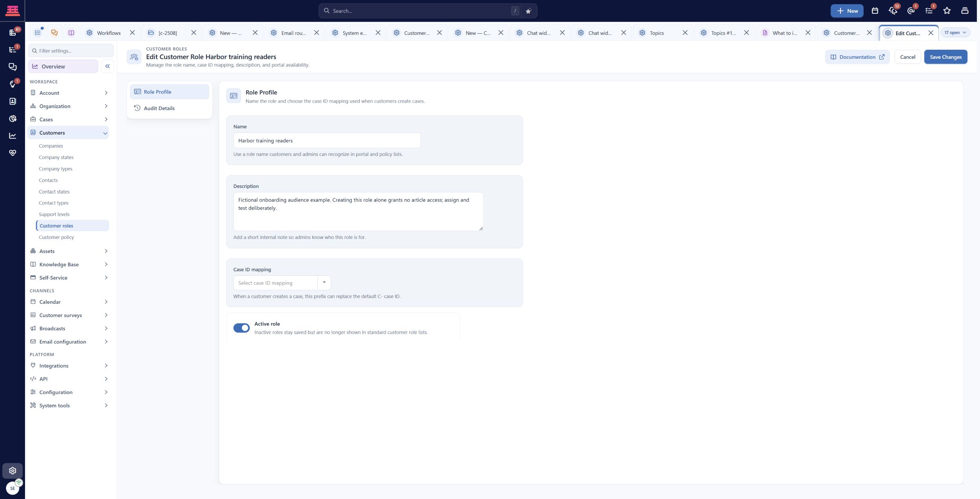
Task: Click the New button in top bar
Action: 847,11
